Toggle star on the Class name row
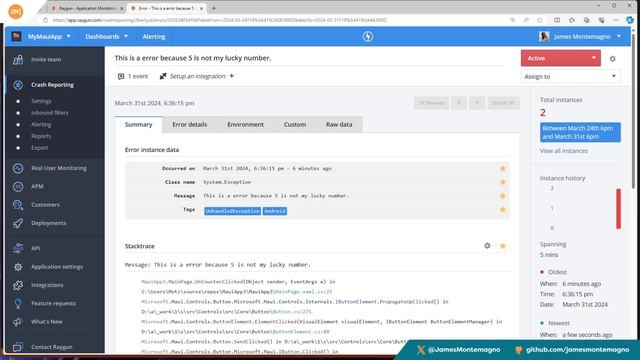 [502, 182]
